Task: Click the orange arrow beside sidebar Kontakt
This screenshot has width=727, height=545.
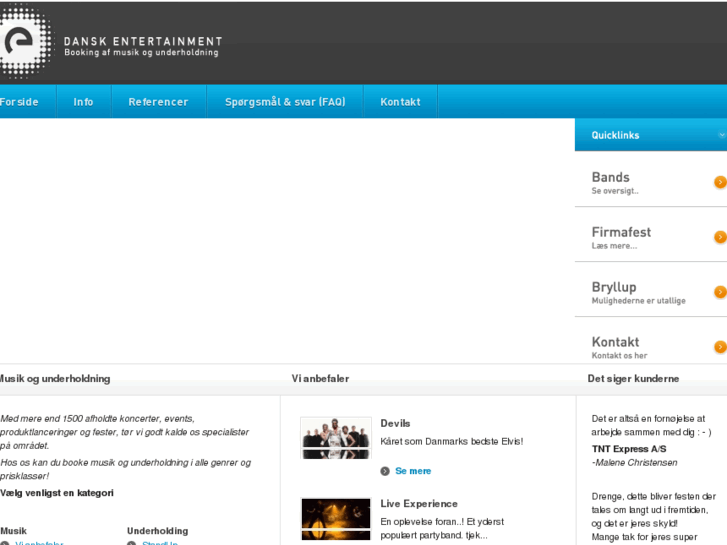Action: [x=720, y=346]
